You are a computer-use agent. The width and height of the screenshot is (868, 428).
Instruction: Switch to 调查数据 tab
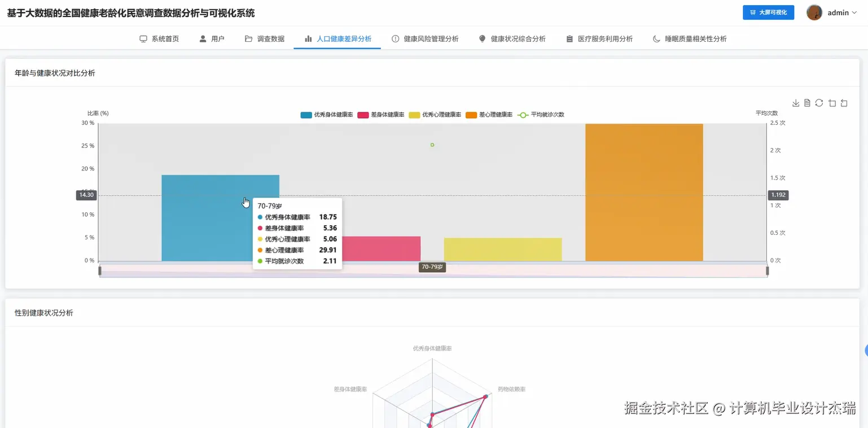[265, 39]
